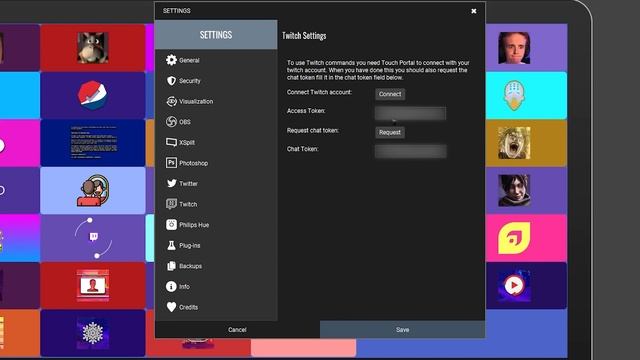Click the 'Connect Twitch account:' label
Viewport: 640px width, 360px height.
pyautogui.click(x=319, y=92)
